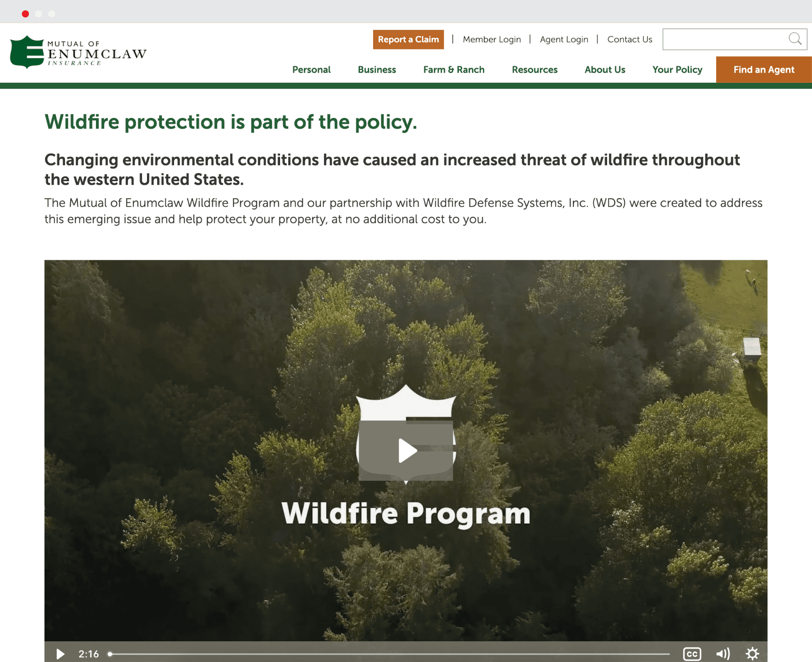Toggle closed captions CC button
The width and height of the screenshot is (812, 662).
coord(692,654)
